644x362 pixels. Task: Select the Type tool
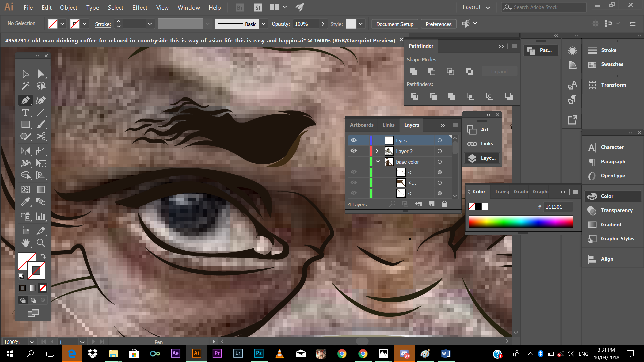pos(25,112)
